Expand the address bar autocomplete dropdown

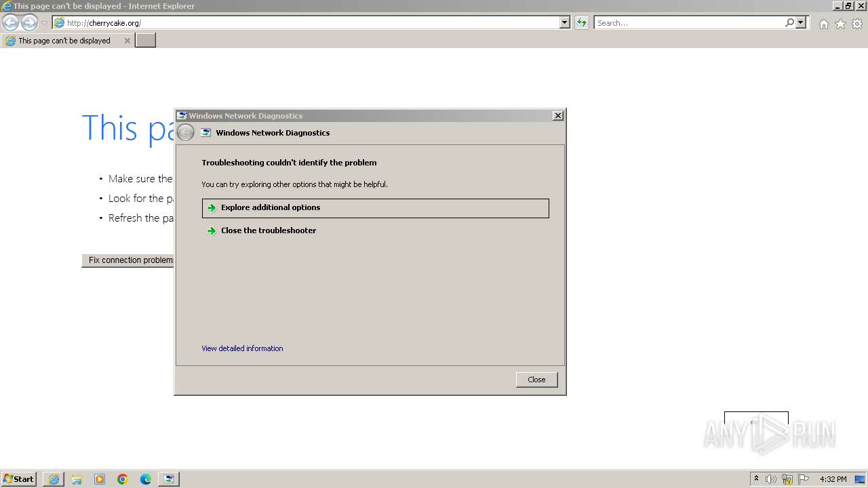(x=565, y=23)
